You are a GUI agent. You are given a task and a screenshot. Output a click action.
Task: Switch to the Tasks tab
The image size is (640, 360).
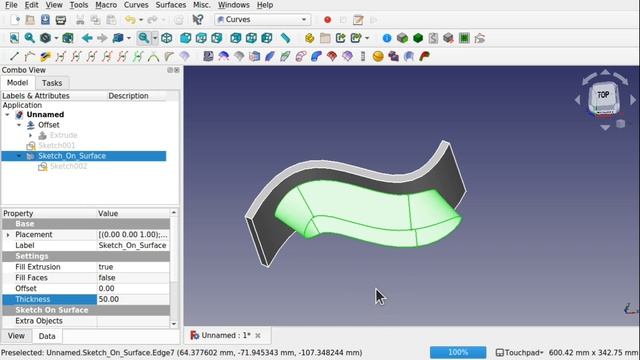point(52,83)
